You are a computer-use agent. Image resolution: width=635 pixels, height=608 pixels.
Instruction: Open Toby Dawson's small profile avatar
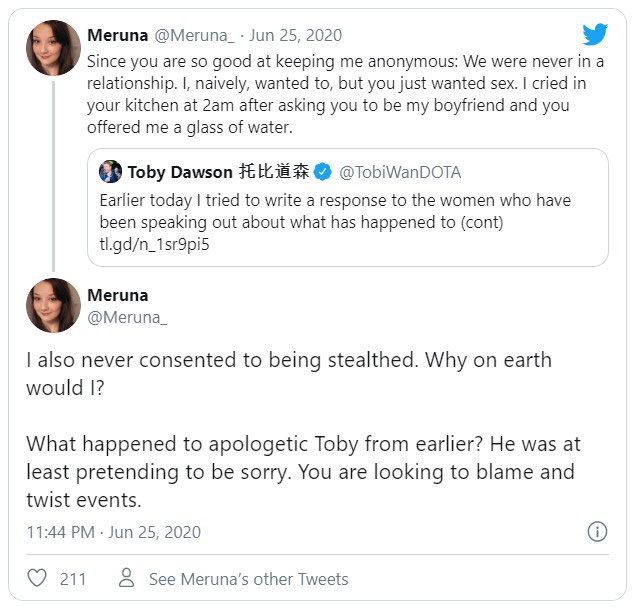coord(110,171)
